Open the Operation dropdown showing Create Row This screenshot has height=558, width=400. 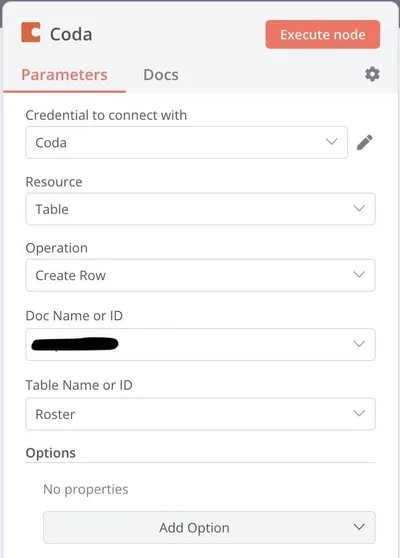(x=200, y=275)
